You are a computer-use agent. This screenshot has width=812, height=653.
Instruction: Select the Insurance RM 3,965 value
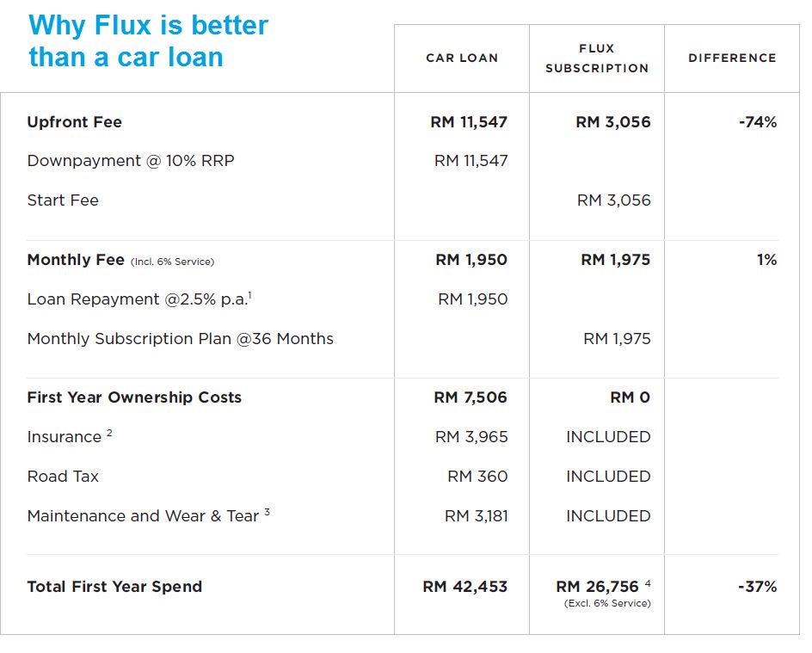click(471, 437)
